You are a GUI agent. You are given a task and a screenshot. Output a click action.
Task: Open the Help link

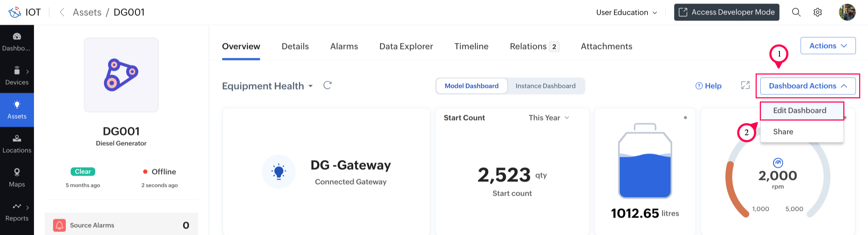pyautogui.click(x=708, y=86)
